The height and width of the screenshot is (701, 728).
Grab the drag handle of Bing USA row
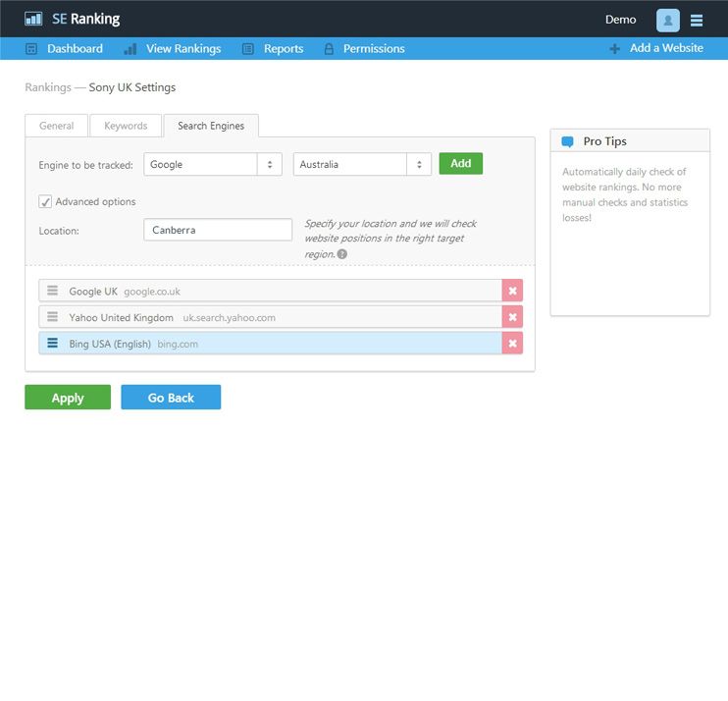(52, 344)
